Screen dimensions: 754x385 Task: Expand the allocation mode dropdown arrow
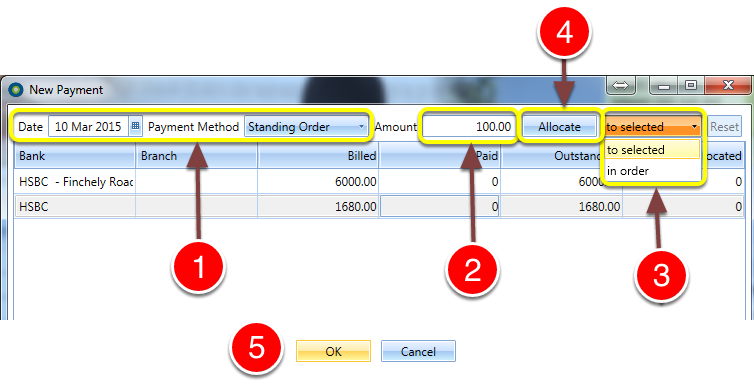tap(694, 127)
